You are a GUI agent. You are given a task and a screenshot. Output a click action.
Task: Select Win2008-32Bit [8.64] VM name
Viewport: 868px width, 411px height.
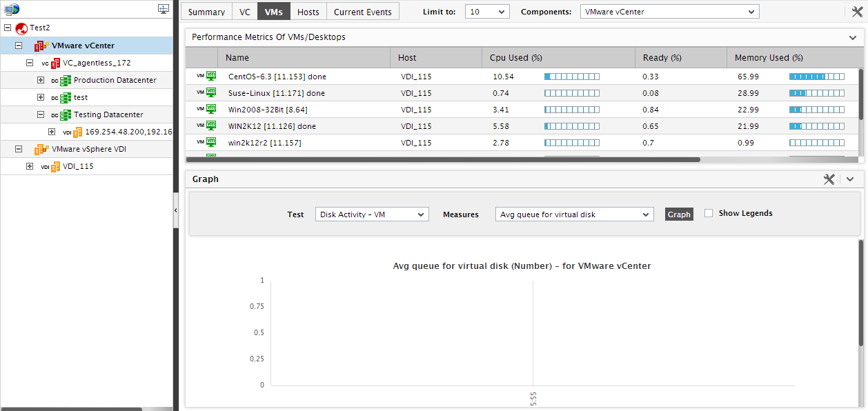(x=268, y=110)
